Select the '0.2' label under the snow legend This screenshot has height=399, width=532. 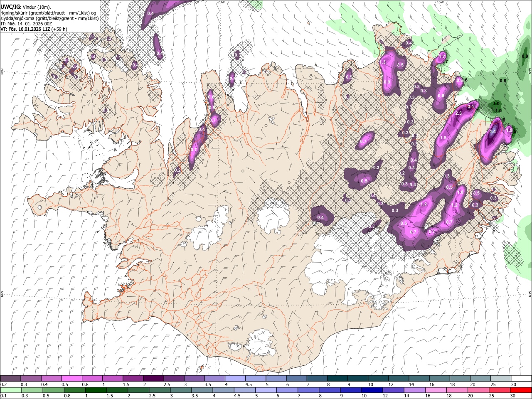coord(3,384)
